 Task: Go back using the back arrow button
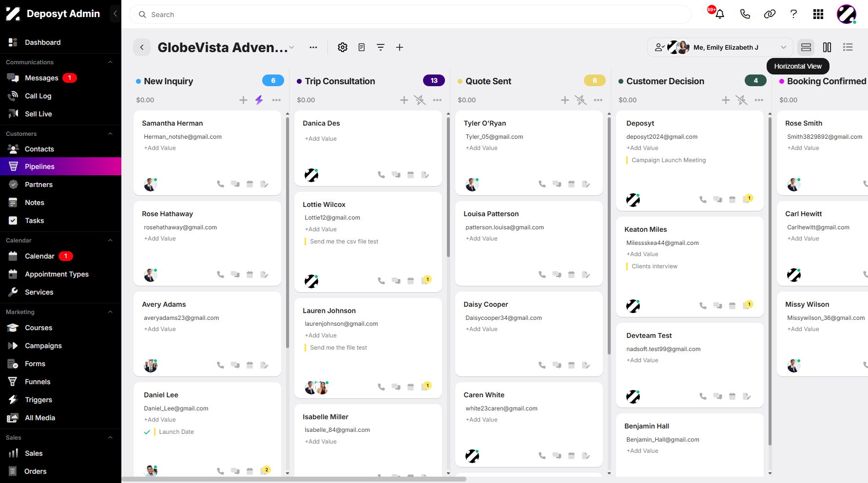142,47
